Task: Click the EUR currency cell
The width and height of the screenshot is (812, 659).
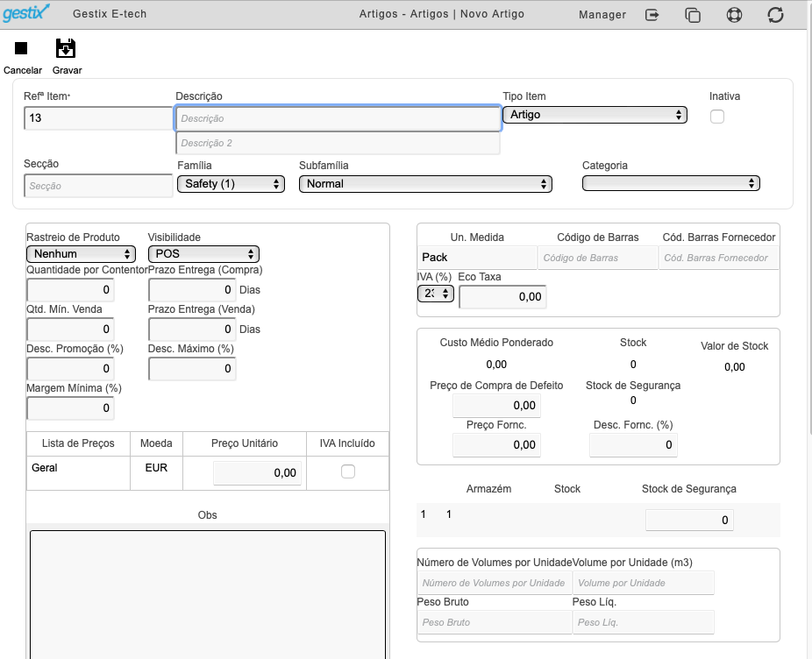Action: point(156,472)
